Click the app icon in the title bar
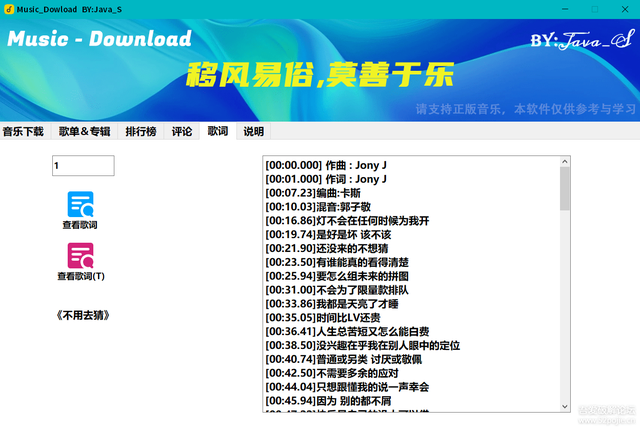Screen dimensions: 640x429 (x=9, y=9)
